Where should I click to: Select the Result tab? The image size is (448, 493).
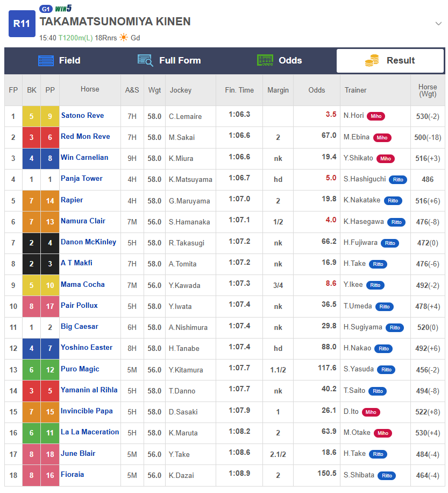pos(390,60)
